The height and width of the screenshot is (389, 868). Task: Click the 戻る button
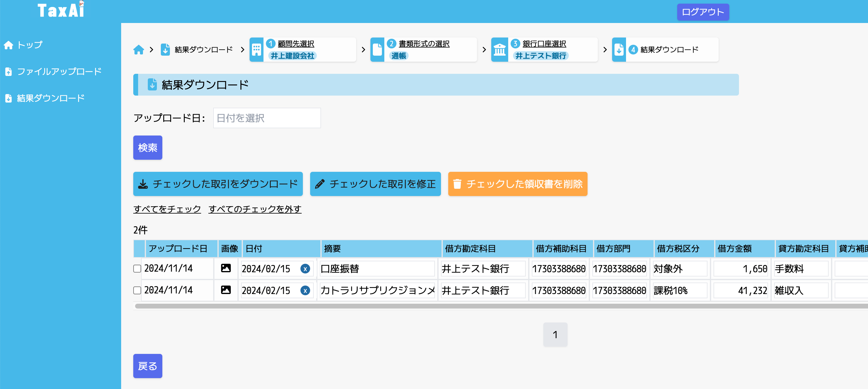point(147,366)
